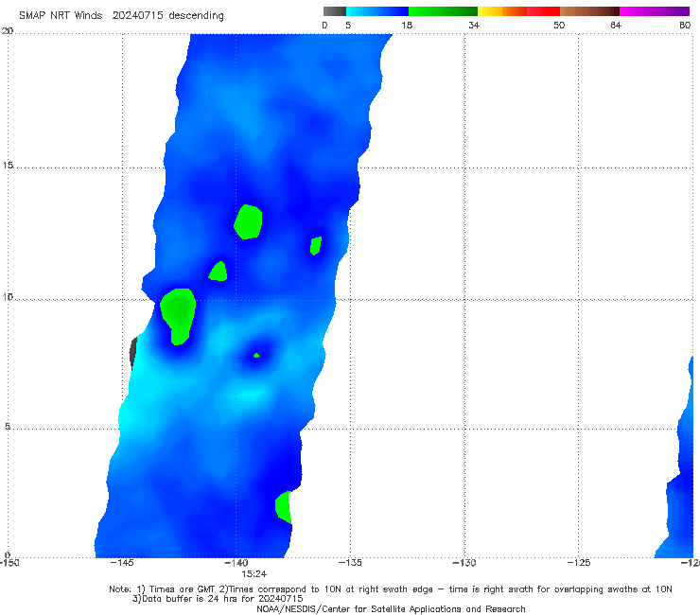Click the magenta-purple segment of the color scale
This screenshot has width=700, height=615.
click(655, 11)
